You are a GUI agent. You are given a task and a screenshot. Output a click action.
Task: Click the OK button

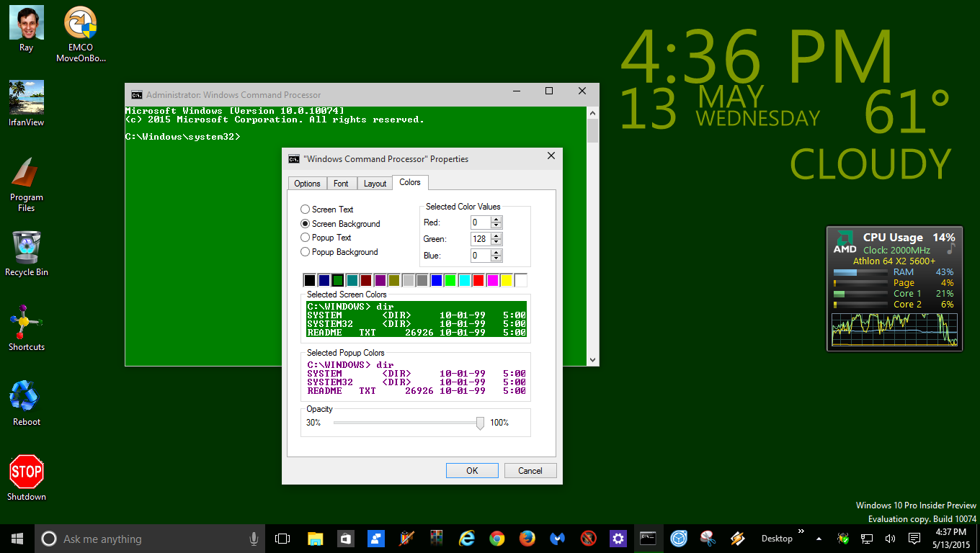click(472, 470)
